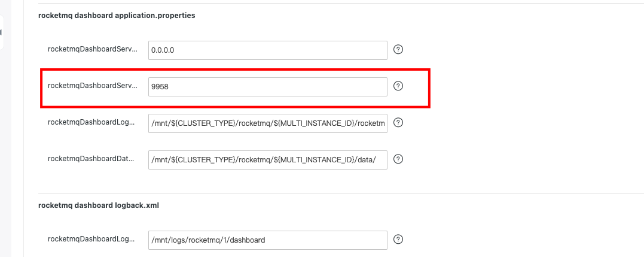Click rocketmqDashboardServ label beside 9958
Viewport: 644px width, 257px height.
tap(93, 87)
